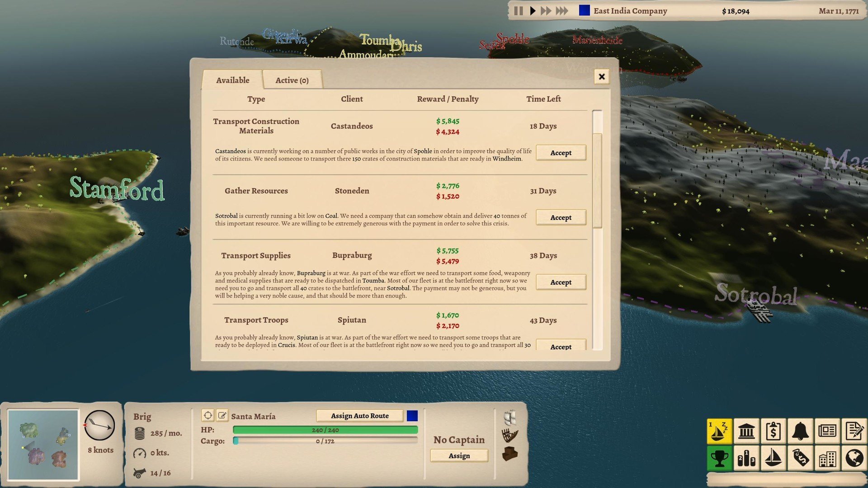The image size is (868, 488).
Task: Open the world globe map icon
Action: [x=854, y=458]
